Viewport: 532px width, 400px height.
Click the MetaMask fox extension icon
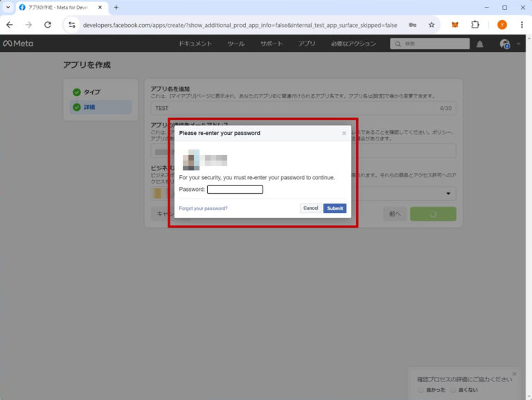point(455,24)
